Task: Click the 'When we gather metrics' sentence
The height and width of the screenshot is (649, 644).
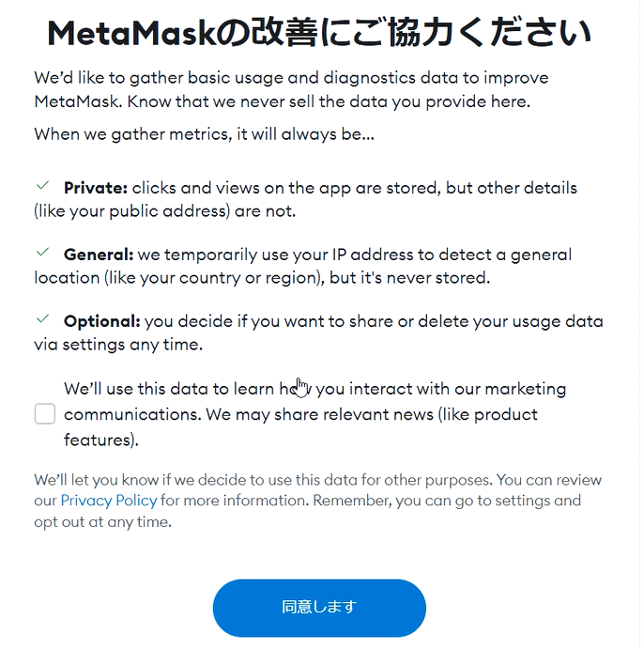Action: (x=205, y=134)
